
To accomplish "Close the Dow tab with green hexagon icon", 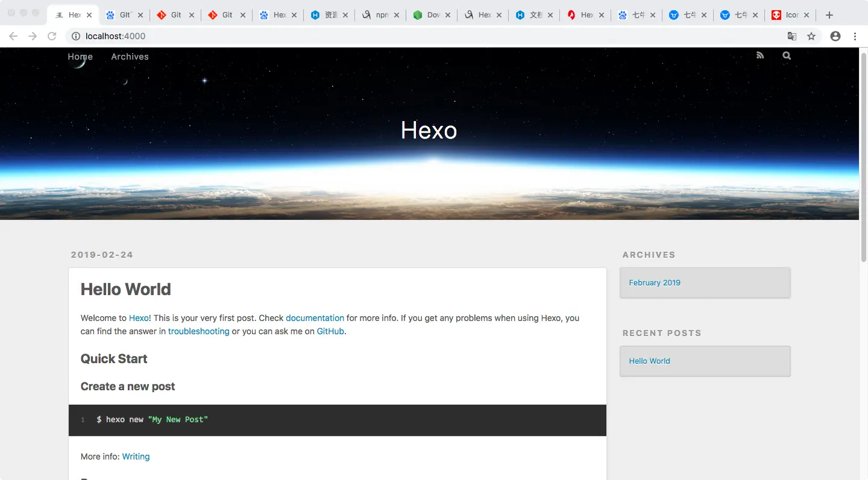I will coord(448,15).
